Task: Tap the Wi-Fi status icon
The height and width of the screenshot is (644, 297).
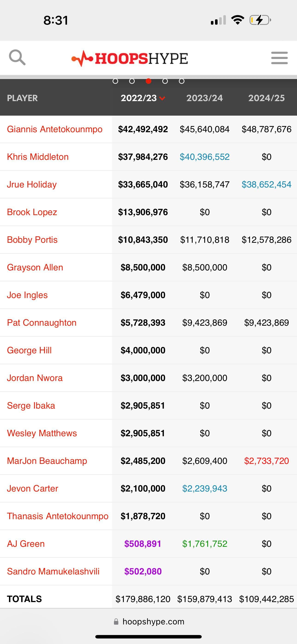Action: coord(238,20)
